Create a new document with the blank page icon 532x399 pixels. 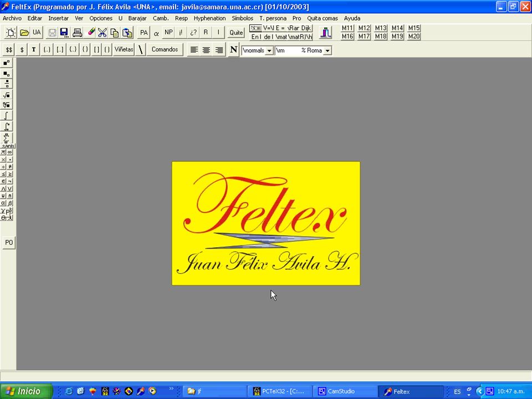[x=11, y=33]
